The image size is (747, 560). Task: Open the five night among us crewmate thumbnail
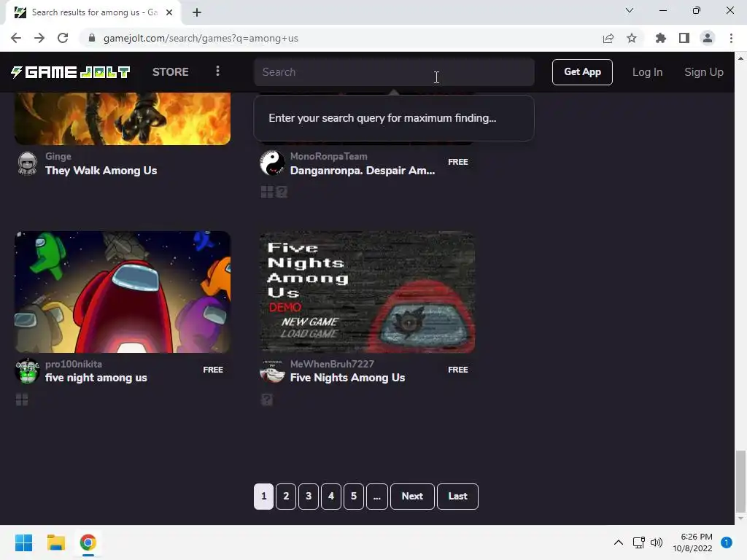(123, 292)
